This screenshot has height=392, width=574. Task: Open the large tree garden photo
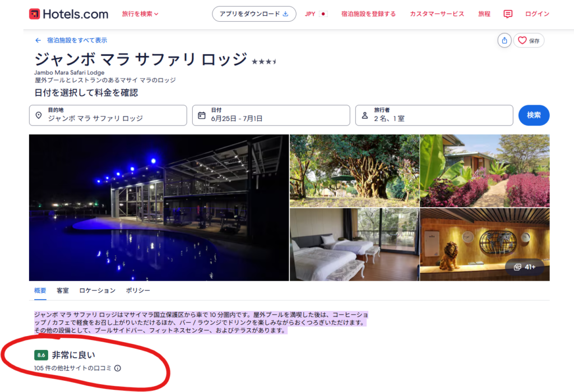click(354, 171)
